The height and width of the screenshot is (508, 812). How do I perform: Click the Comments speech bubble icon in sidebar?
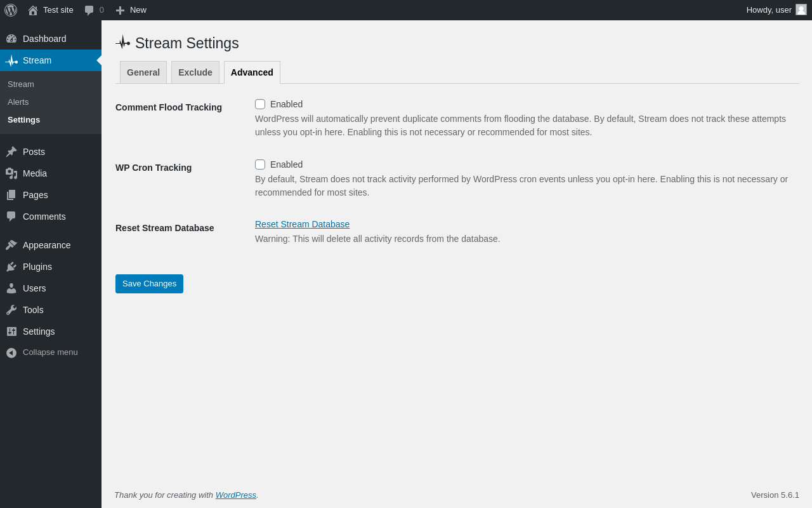[11, 217]
